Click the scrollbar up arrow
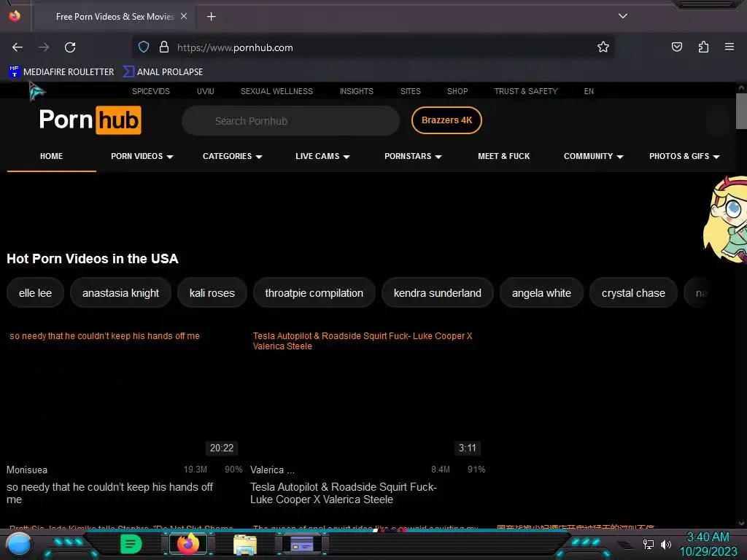The width and height of the screenshot is (747, 560). [x=741, y=87]
